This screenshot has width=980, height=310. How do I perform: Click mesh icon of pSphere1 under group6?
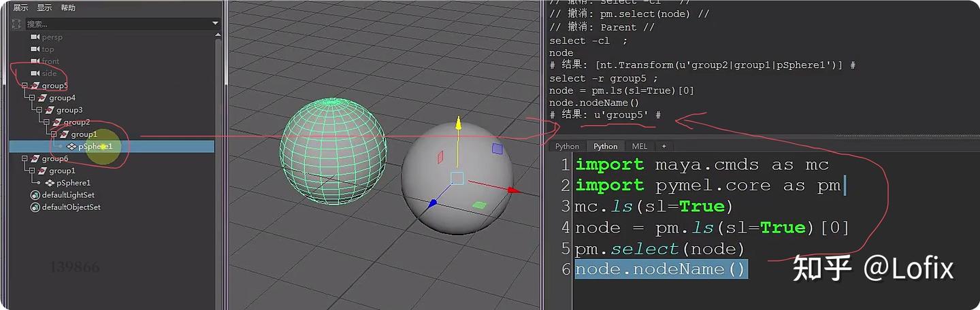click(x=50, y=183)
